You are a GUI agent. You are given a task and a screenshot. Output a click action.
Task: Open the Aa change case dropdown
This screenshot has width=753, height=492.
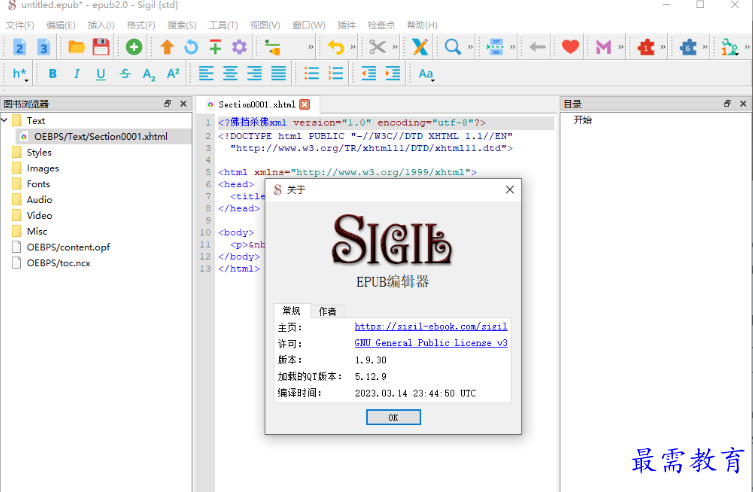pyautogui.click(x=426, y=73)
